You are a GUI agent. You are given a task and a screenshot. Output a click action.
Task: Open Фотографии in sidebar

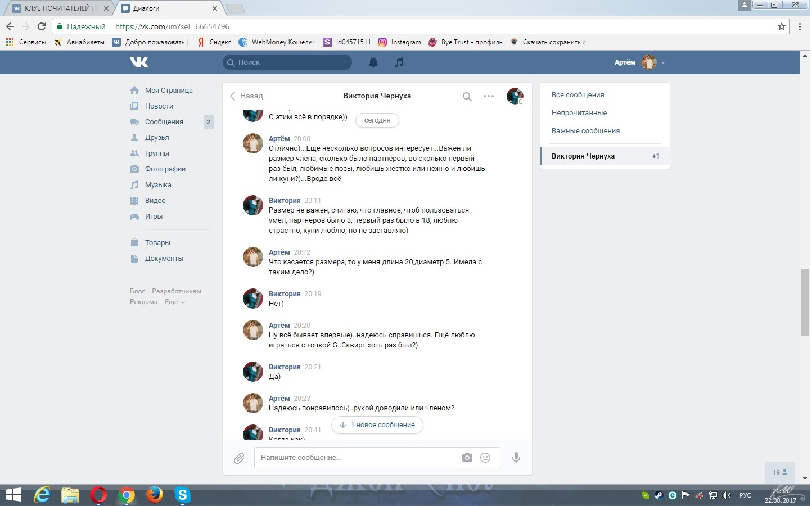[x=165, y=169]
